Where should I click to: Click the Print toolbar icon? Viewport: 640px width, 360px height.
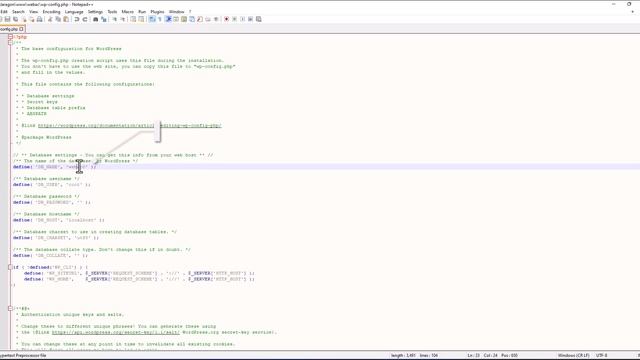(x=40, y=19)
